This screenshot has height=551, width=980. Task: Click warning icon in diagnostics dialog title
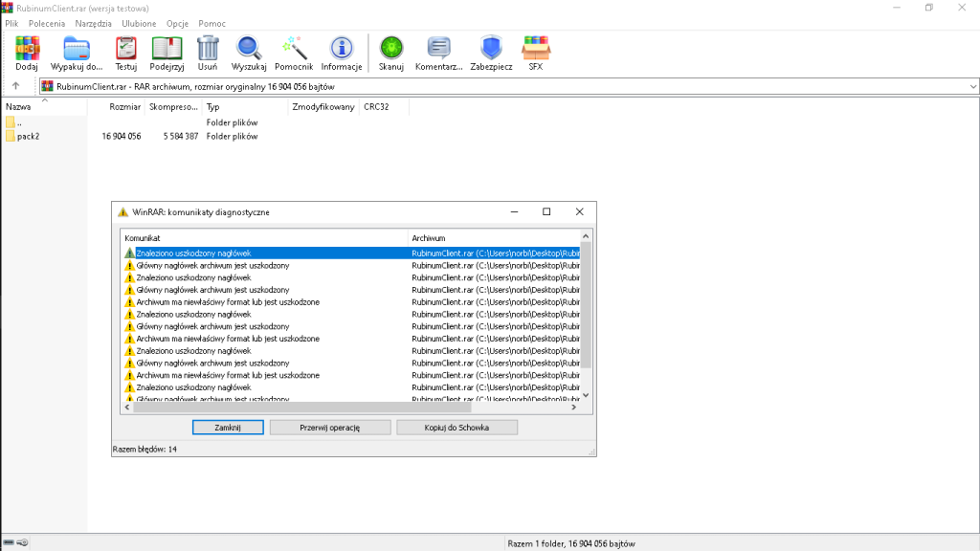point(122,212)
